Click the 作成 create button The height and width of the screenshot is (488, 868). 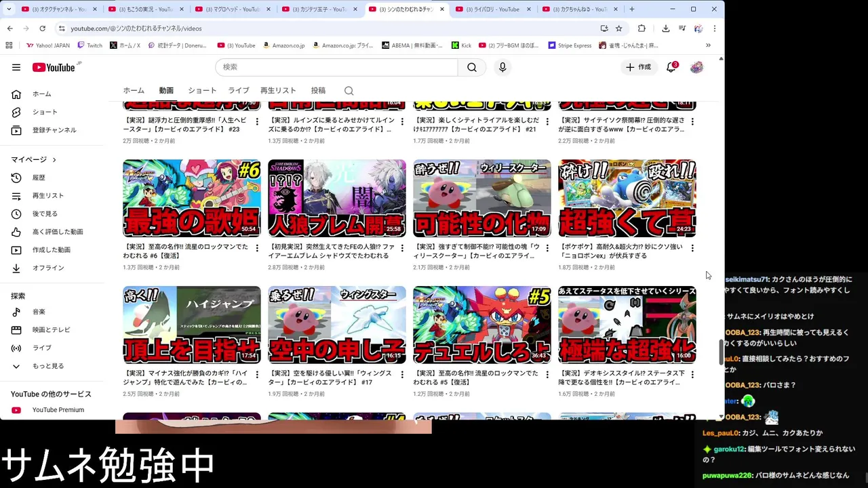(x=638, y=67)
